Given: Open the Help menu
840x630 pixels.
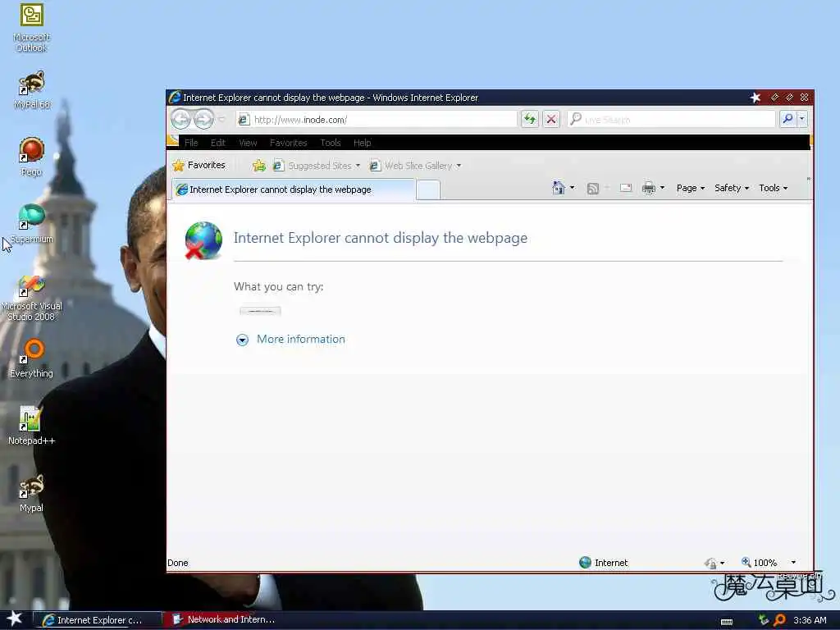Looking at the screenshot, I should (x=362, y=143).
